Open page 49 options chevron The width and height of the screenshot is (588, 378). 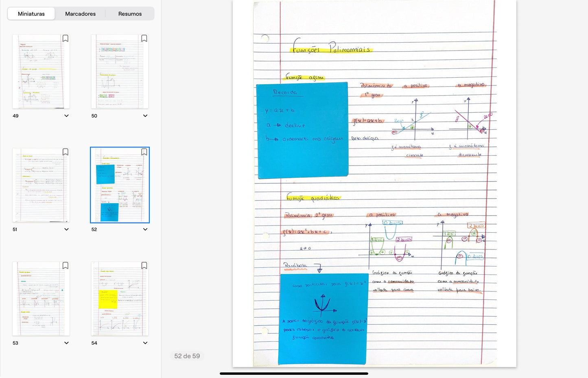point(66,116)
